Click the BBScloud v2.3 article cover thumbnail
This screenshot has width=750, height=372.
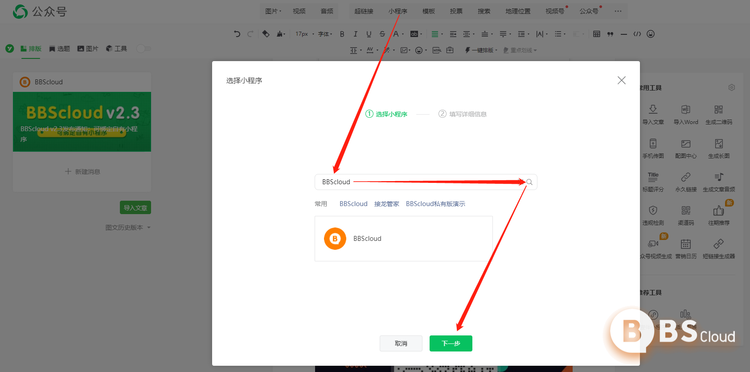point(82,121)
